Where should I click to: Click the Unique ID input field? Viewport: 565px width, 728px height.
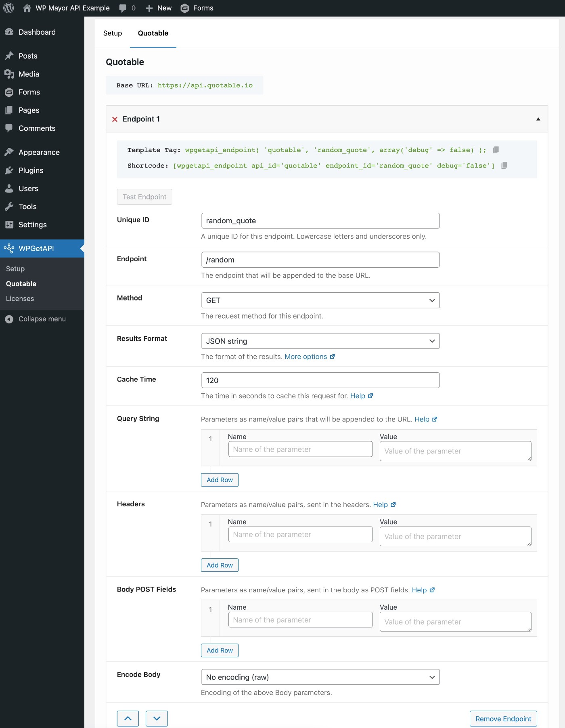point(320,221)
